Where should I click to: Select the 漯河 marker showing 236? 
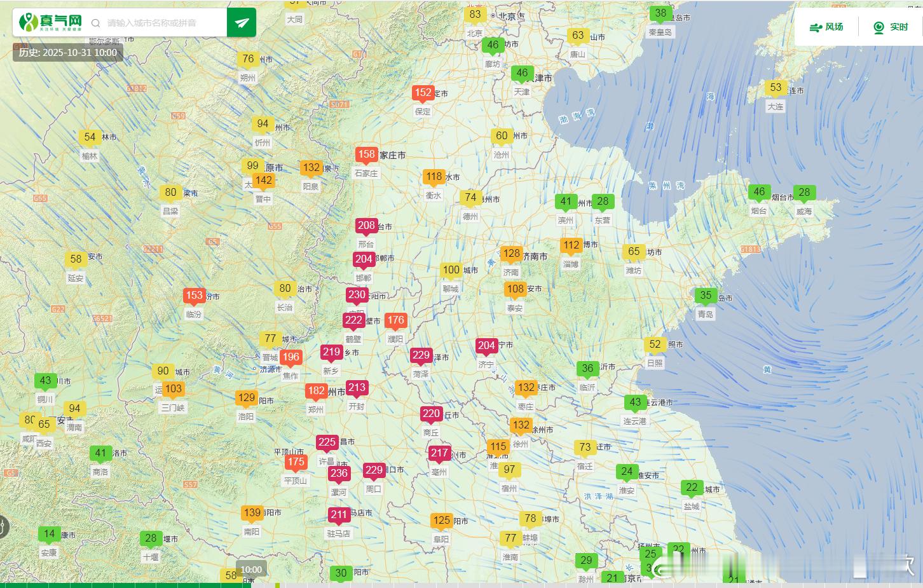pyautogui.click(x=339, y=474)
